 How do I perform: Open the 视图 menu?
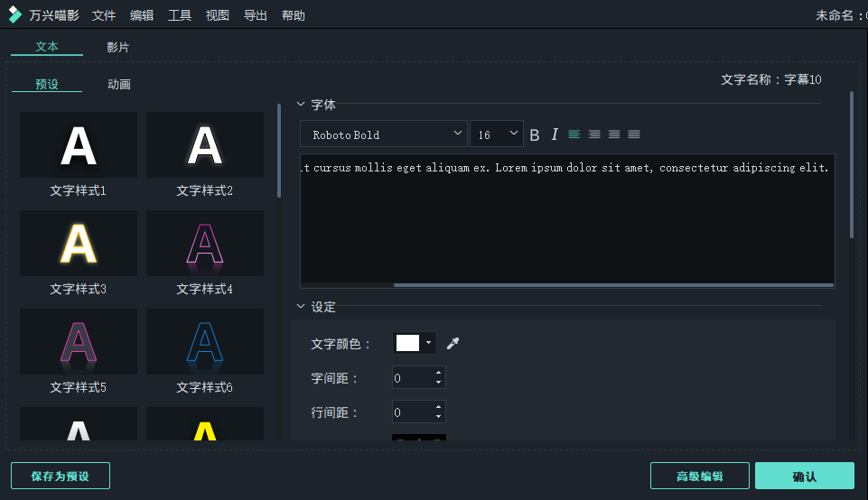coord(218,15)
